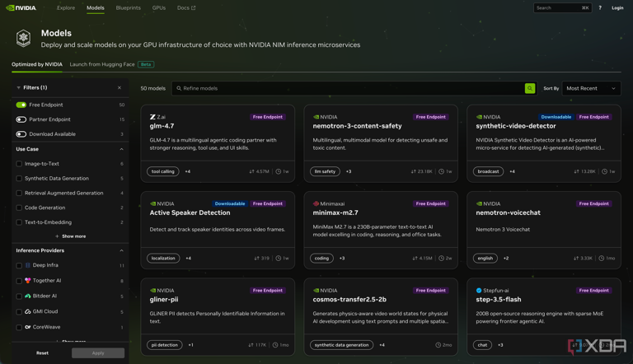Click NVIDIA logo on cosmos-transfer2.5-2b card

[x=316, y=291]
